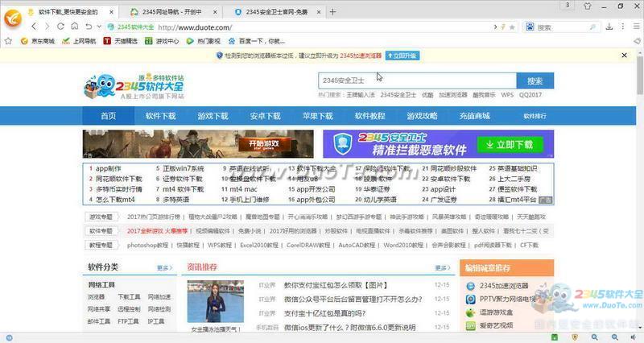Open 热门影视 bookmark
Image resolution: width=644 pixels, height=343 pixels.
tap(204, 41)
